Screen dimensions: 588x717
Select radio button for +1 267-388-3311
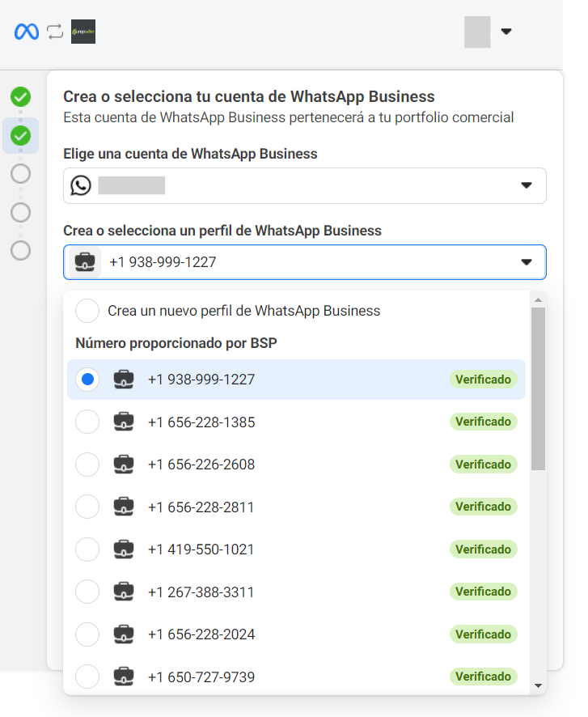pos(87,592)
